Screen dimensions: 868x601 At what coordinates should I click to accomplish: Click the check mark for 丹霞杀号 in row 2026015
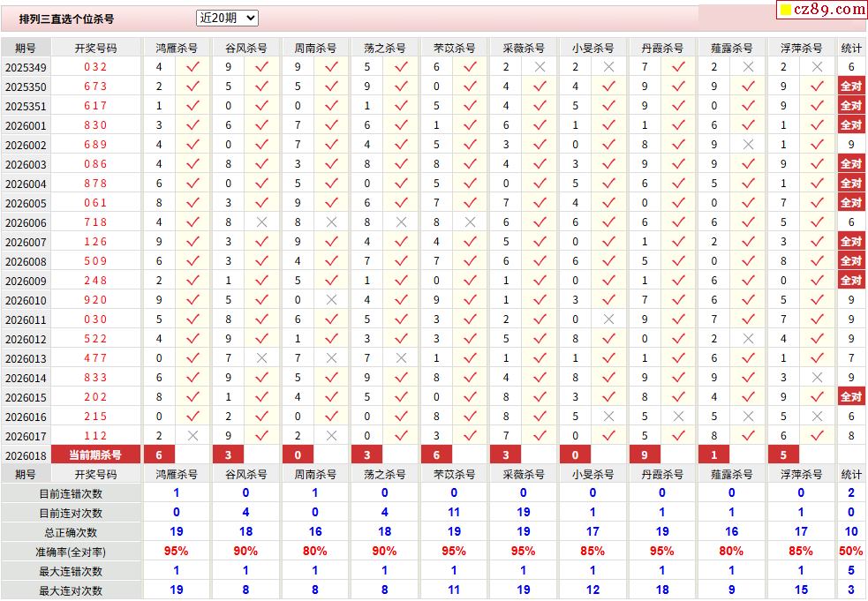click(678, 397)
